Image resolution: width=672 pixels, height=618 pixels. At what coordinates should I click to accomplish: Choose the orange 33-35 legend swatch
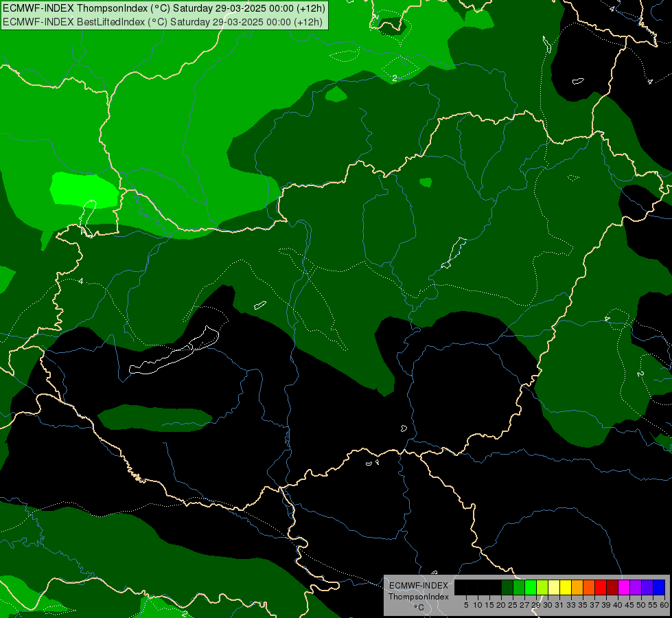pyautogui.click(x=577, y=587)
